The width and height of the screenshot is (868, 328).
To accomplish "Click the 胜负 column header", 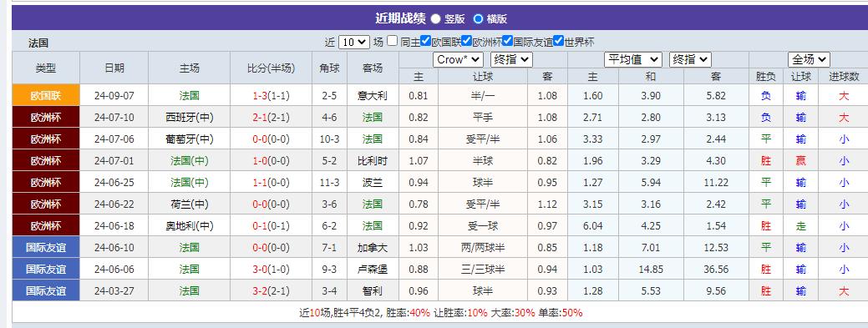I will (x=766, y=76).
